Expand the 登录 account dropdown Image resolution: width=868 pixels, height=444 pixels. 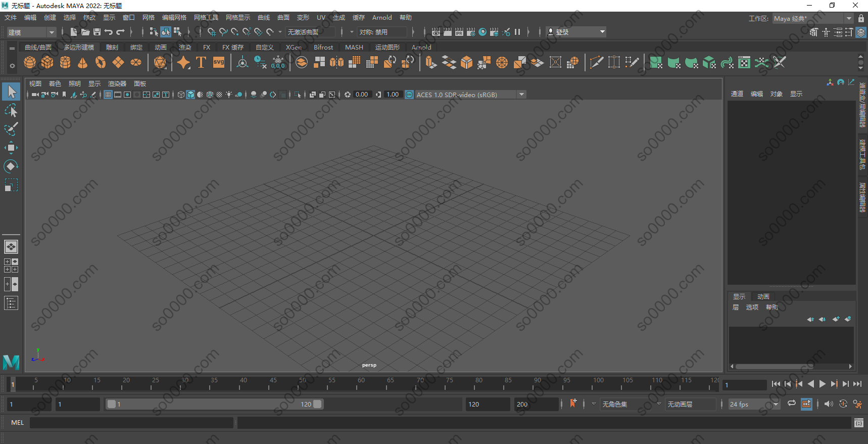click(x=576, y=32)
